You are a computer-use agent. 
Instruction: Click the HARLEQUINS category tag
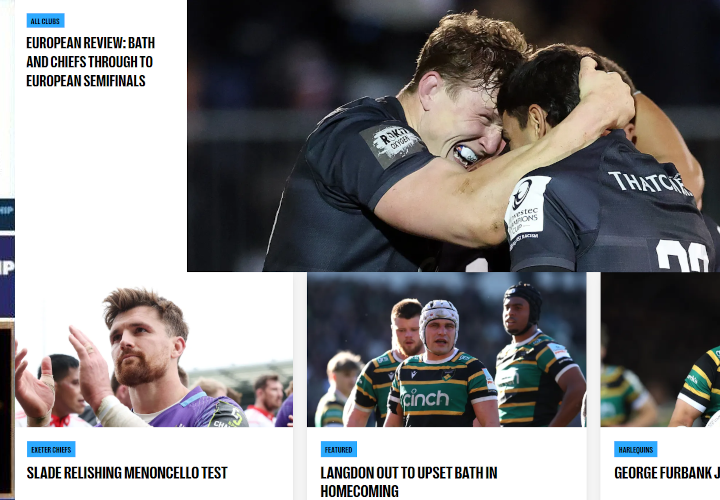[636, 449]
